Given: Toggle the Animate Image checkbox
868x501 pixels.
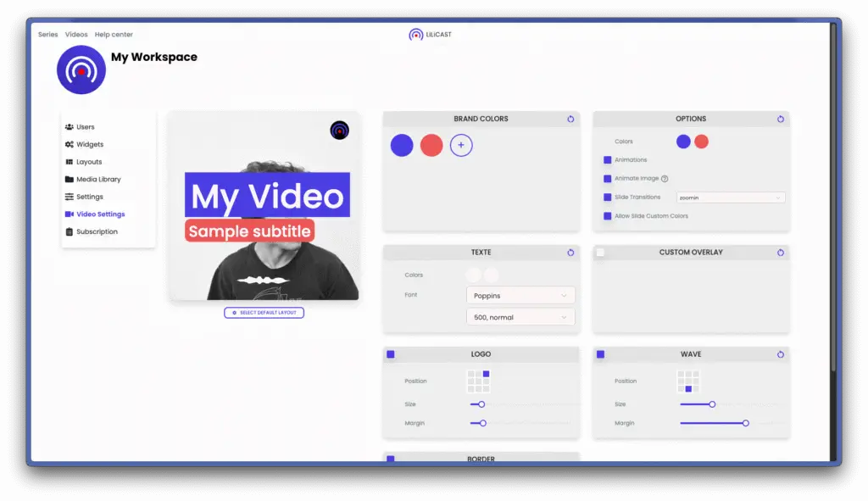Looking at the screenshot, I should [607, 179].
